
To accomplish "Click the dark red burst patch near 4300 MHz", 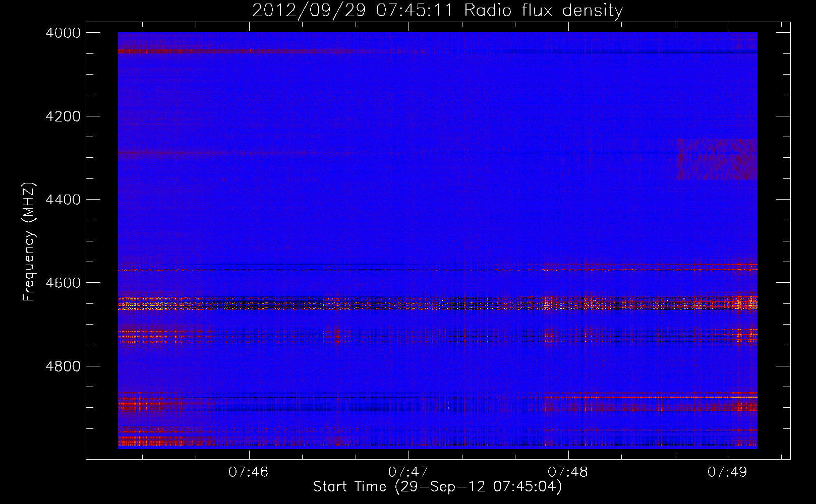I will coord(717,159).
